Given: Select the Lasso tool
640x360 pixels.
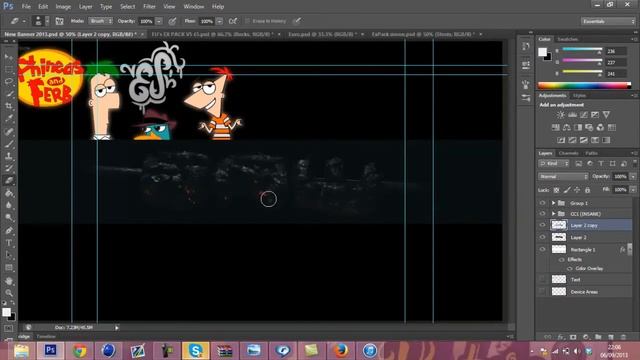Looking at the screenshot, I should (9, 81).
